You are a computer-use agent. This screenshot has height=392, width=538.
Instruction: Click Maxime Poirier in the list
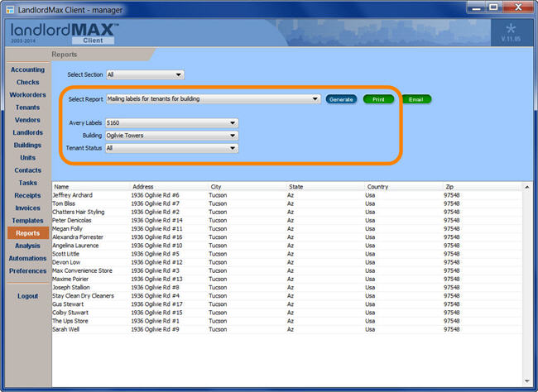pos(70,280)
